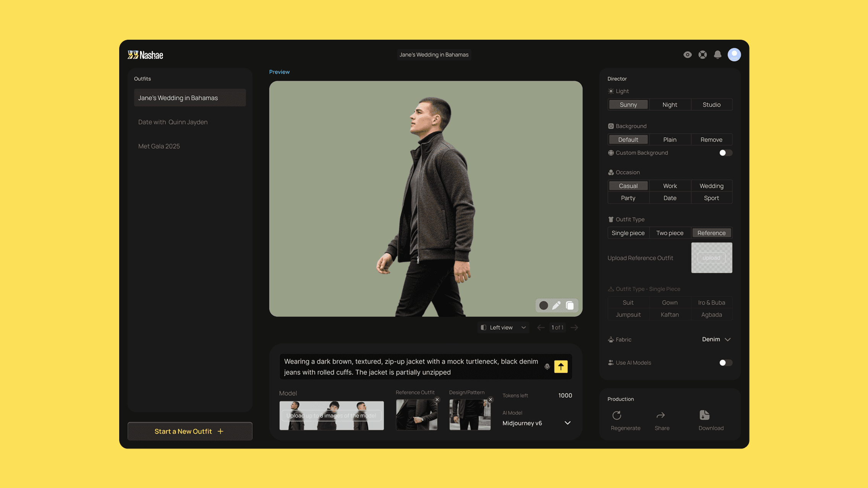Screen dimensions: 868x488
Task: Click Start a New Outfit button
Action: [189, 431]
